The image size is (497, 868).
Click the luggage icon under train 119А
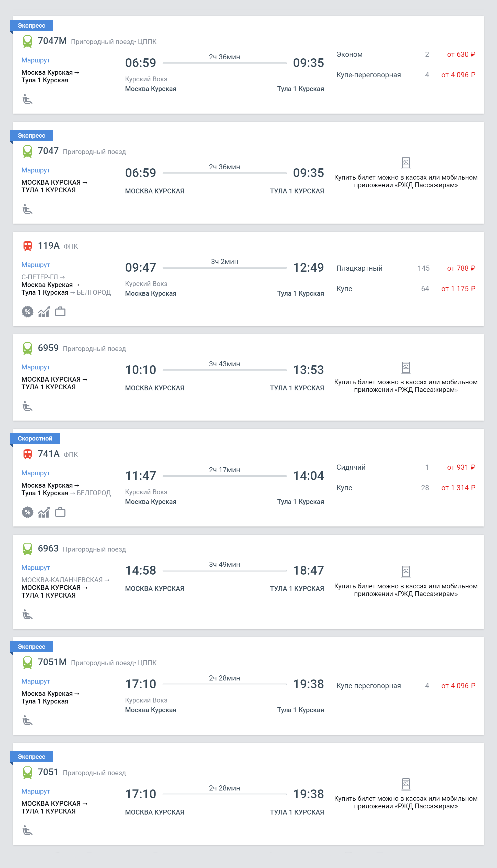(x=60, y=312)
